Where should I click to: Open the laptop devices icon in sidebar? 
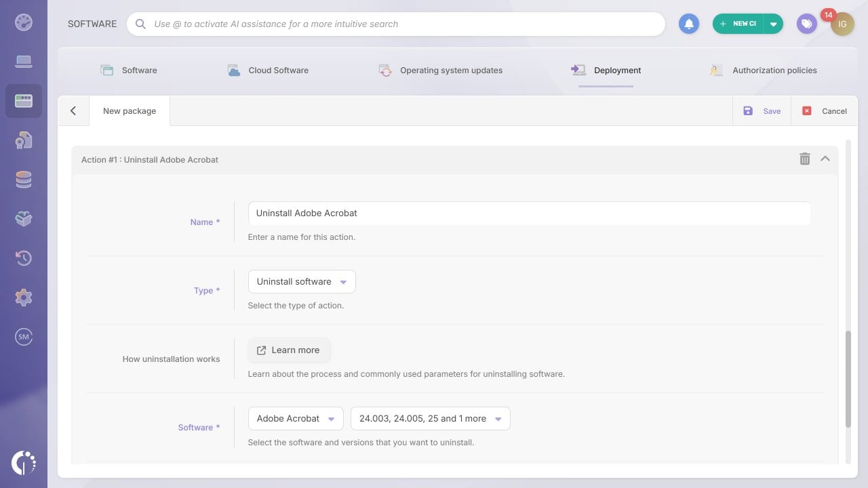[x=24, y=61]
